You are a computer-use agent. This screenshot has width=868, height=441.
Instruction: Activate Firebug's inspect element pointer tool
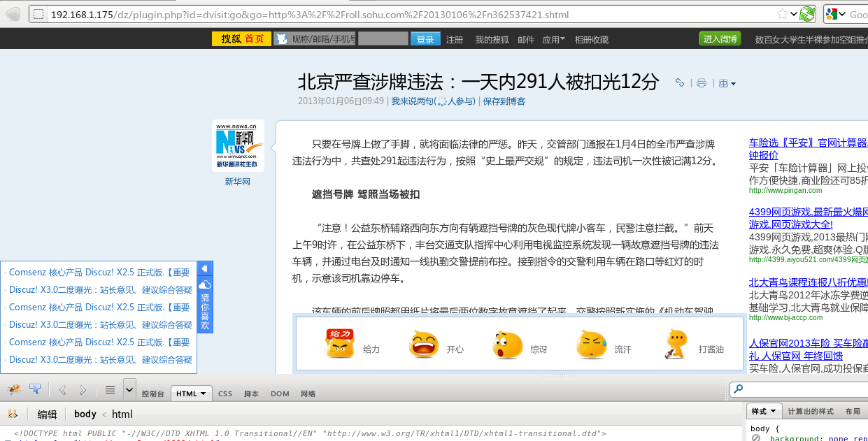click(x=34, y=389)
